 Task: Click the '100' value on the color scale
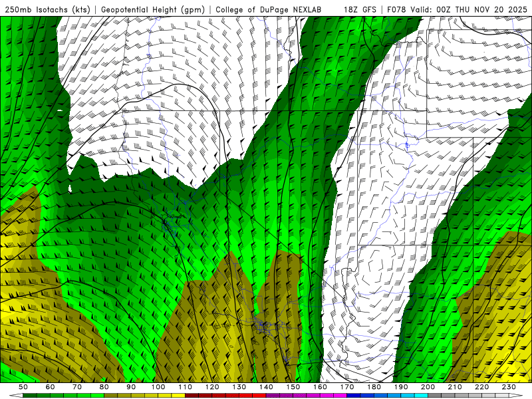point(158,387)
